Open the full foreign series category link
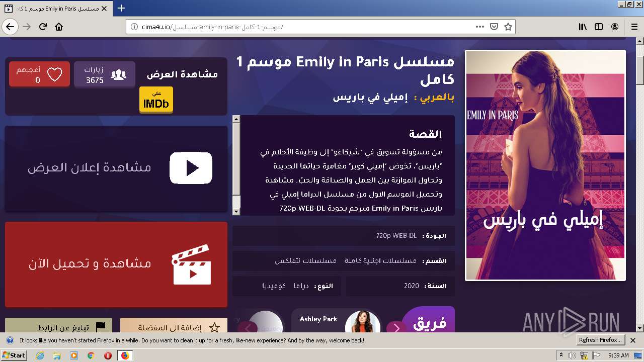 pos(380,260)
